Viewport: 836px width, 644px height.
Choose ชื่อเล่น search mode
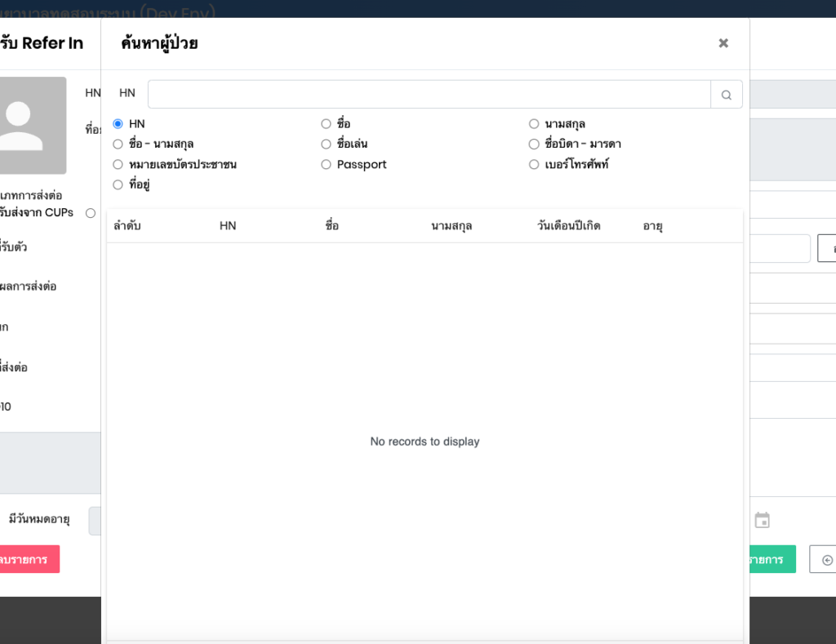[x=326, y=144]
